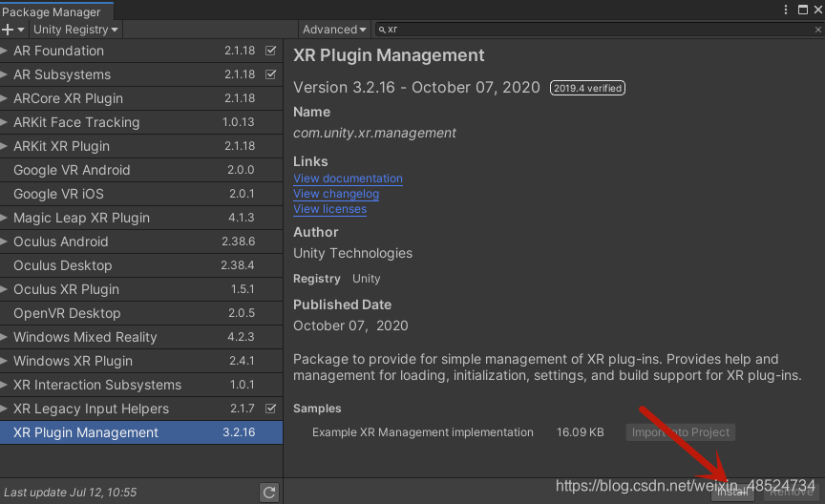Expand Magic Leap XR Plugin versions
The height and width of the screenshot is (504, 825).
(x=4, y=218)
